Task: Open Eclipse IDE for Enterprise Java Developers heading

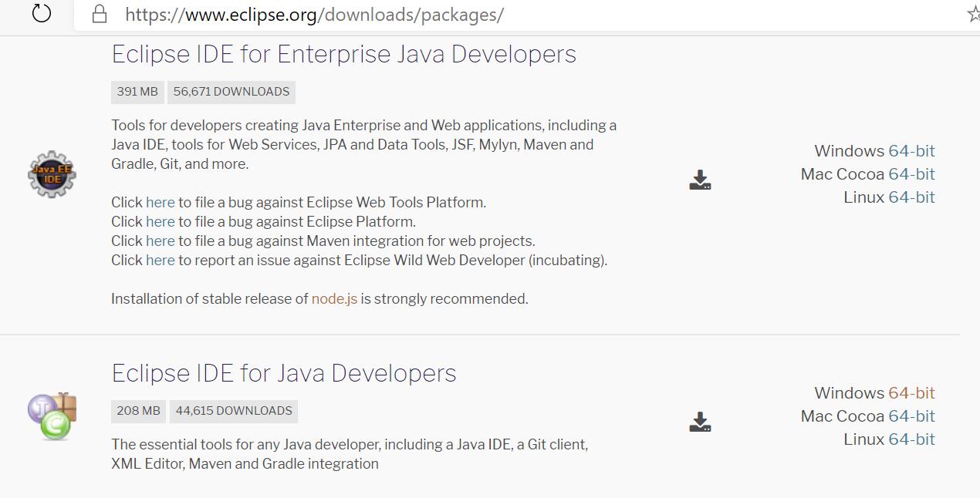Action: coord(343,54)
